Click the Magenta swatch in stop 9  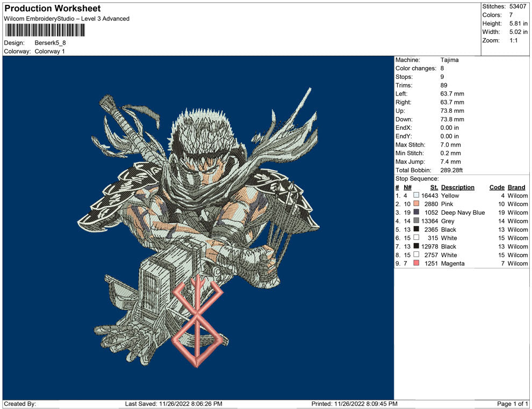416,264
